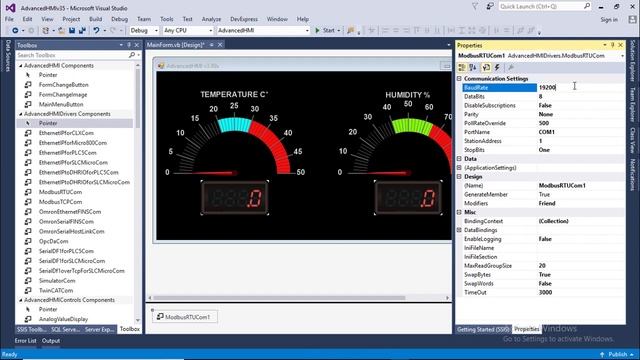The height and width of the screenshot is (360, 640).
Task: Show Events with the lightning bolt icon
Action: 497,68
